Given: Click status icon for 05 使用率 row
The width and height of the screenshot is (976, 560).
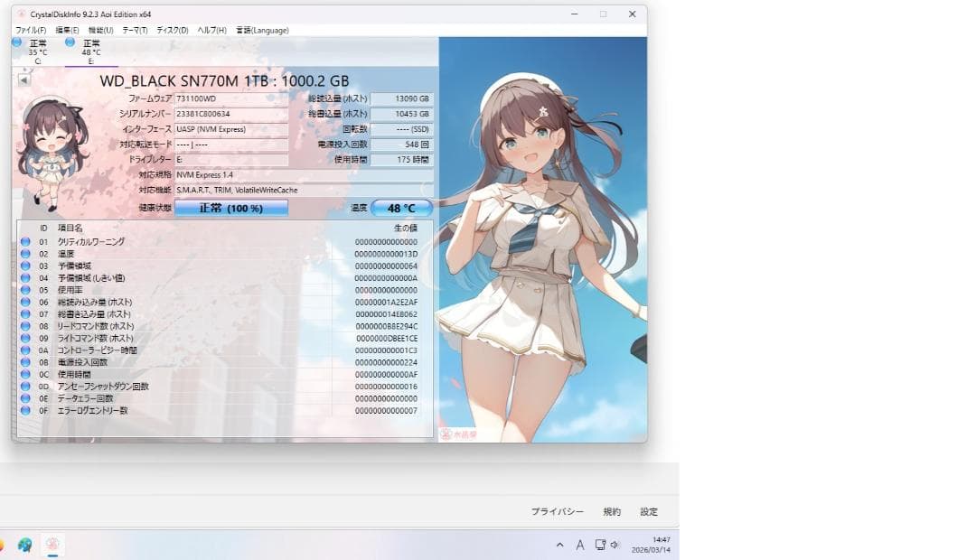Looking at the screenshot, I should pyautogui.click(x=25, y=290).
